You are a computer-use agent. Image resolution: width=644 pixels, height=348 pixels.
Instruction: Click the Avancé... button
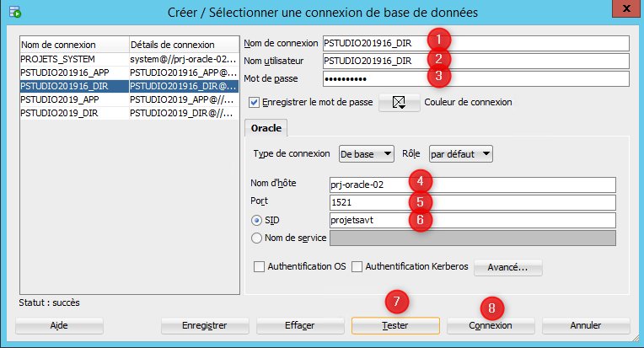pyautogui.click(x=507, y=267)
